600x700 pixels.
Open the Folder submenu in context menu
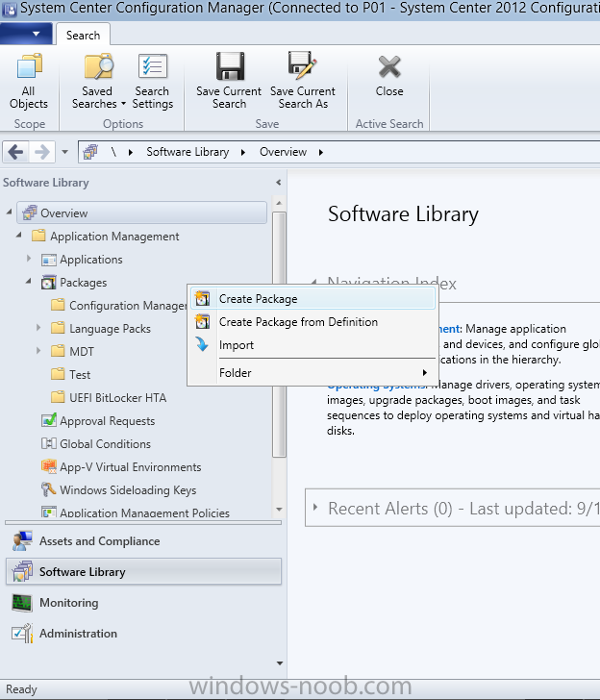click(x=312, y=373)
